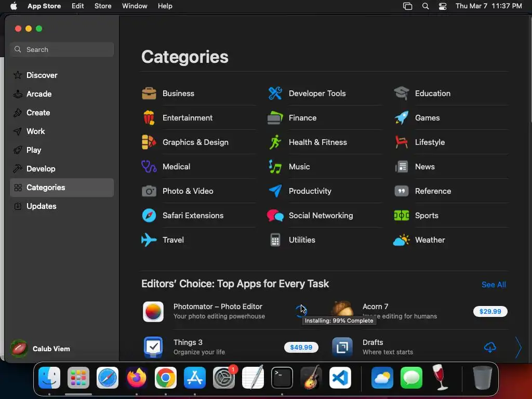The width and height of the screenshot is (532, 399).
Task: Open Updates in the sidebar
Action: [x=62, y=206]
